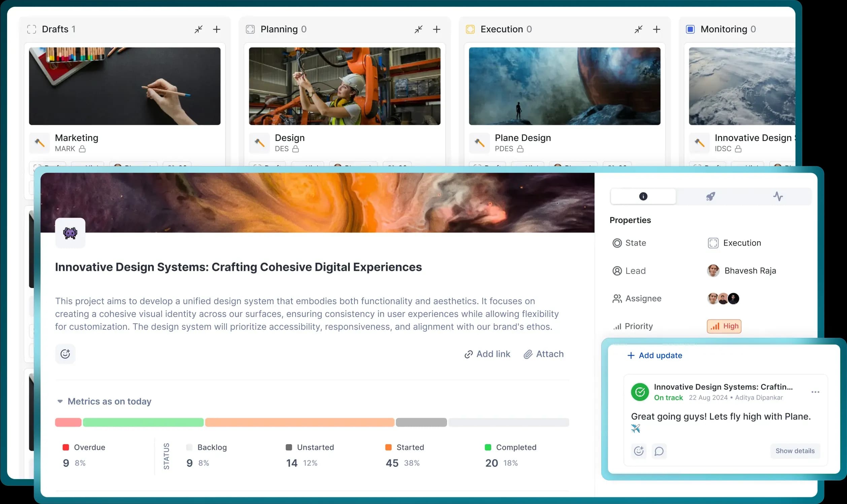Image resolution: width=847 pixels, height=504 pixels.
Task: Open the activity pulse tab
Action: pos(778,196)
